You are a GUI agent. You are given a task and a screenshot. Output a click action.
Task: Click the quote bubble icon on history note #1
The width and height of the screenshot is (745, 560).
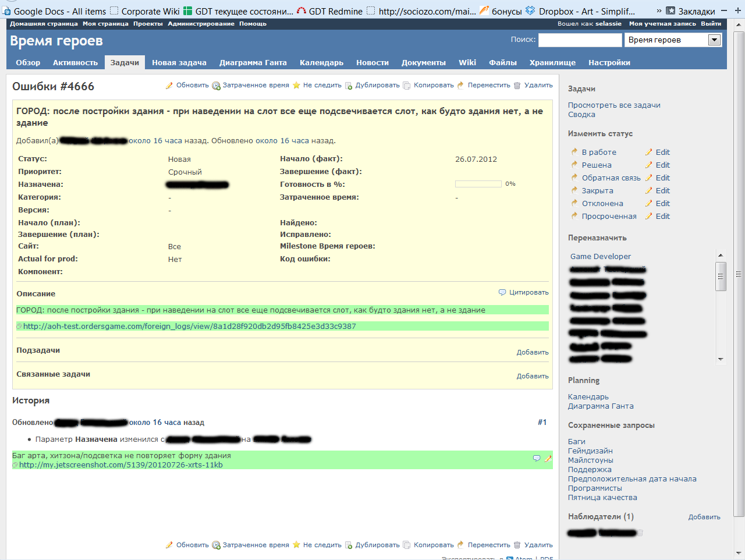pos(537,459)
